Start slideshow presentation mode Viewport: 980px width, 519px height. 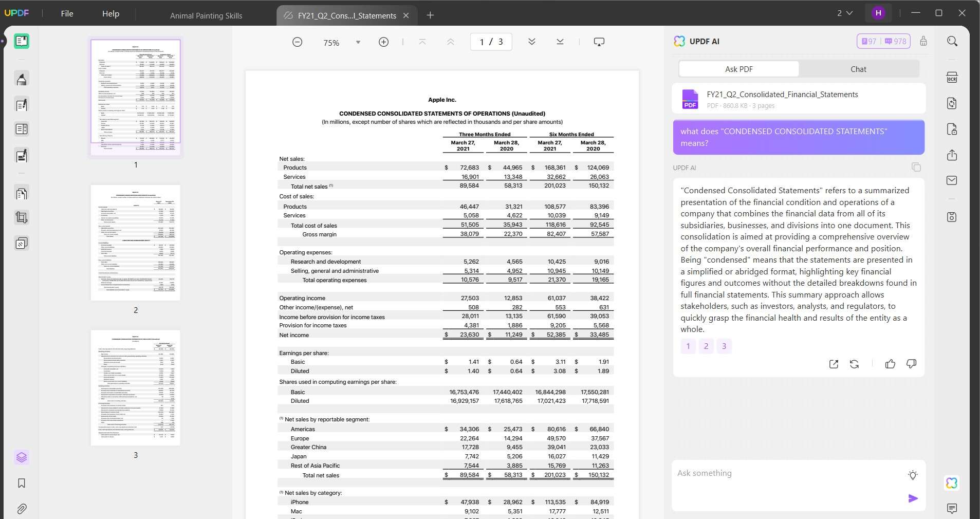599,42
